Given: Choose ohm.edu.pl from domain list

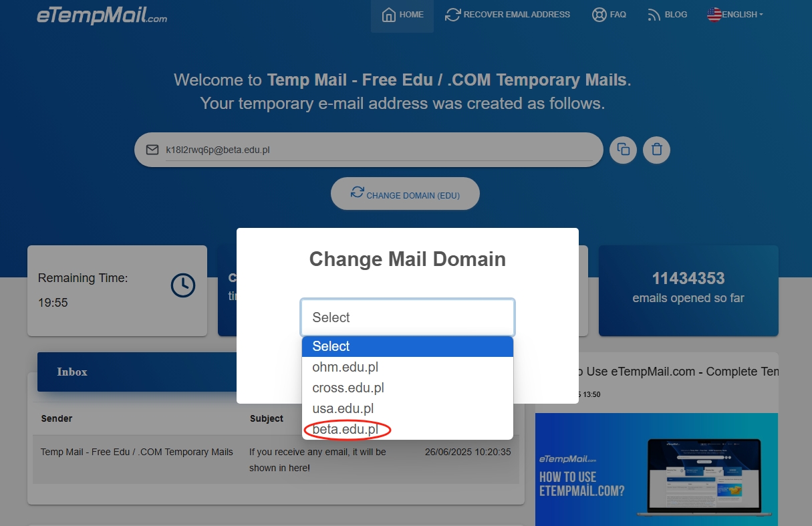Looking at the screenshot, I should pos(346,367).
